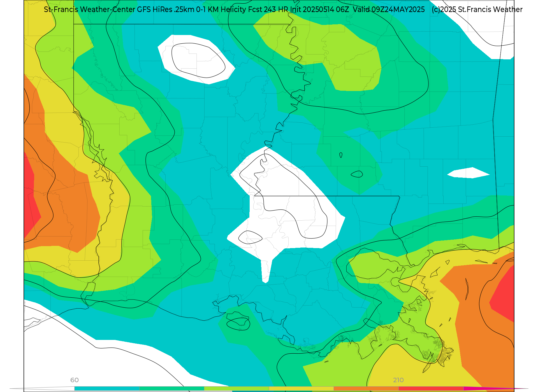
Task: Click the 'Valid 09Z24MAY2025' text in the title
Action: point(389,10)
